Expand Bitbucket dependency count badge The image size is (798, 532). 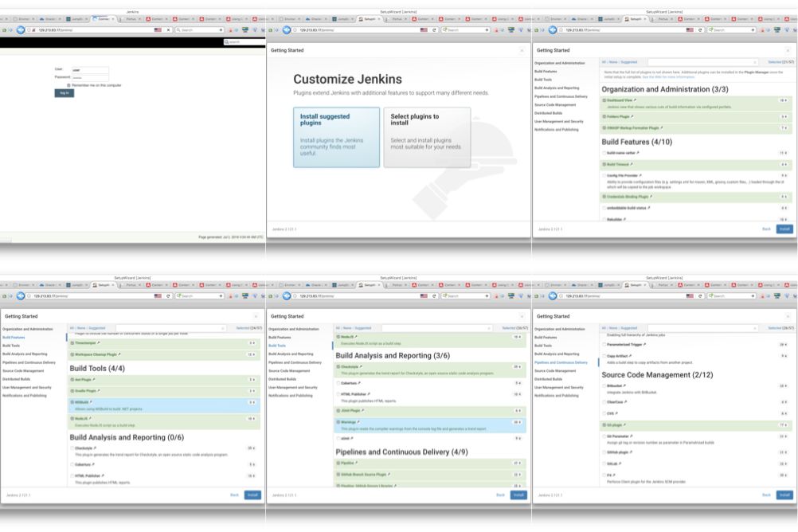[x=784, y=386]
